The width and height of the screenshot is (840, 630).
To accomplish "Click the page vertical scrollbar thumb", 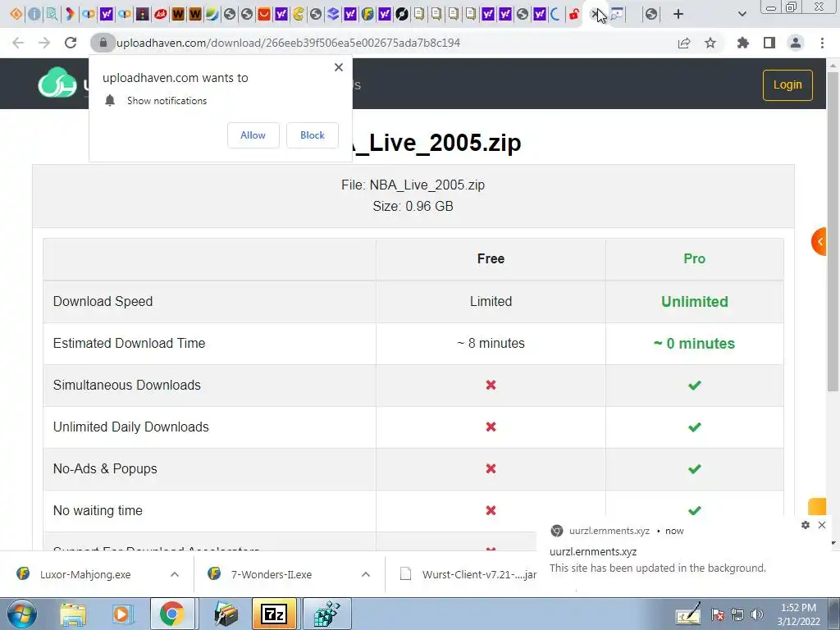I will coord(833,231).
